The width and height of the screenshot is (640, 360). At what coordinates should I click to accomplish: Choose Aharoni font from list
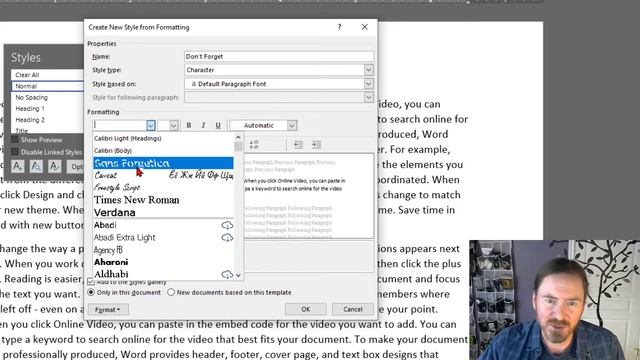tap(163, 262)
